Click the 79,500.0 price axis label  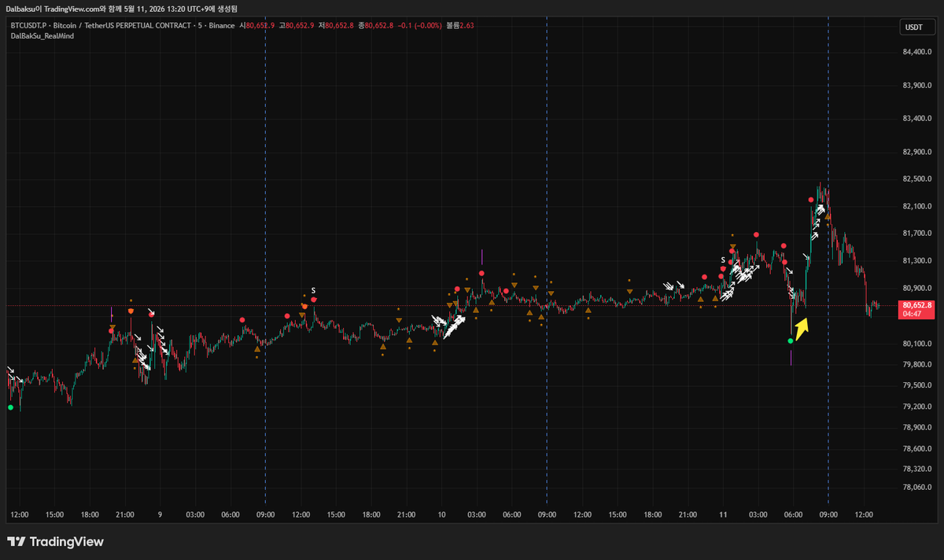[916, 385]
